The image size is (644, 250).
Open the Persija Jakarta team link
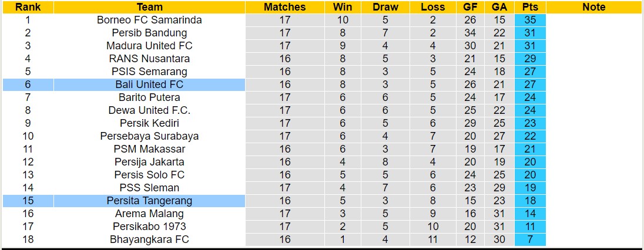click(149, 162)
